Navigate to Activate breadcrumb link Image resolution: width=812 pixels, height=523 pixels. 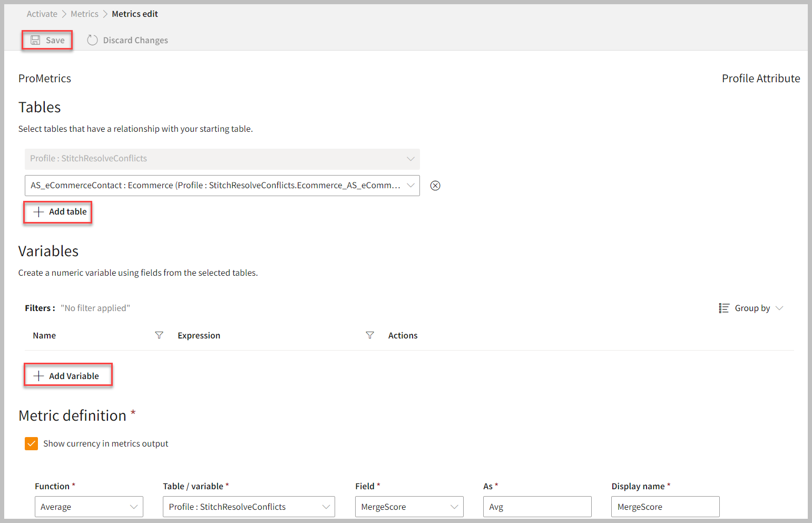pos(42,14)
